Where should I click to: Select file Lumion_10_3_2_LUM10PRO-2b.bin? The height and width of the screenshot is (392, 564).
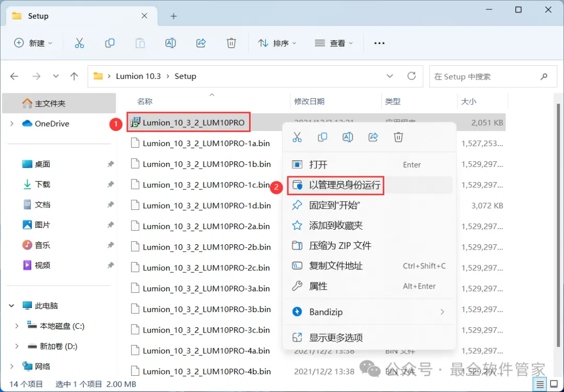206,247
